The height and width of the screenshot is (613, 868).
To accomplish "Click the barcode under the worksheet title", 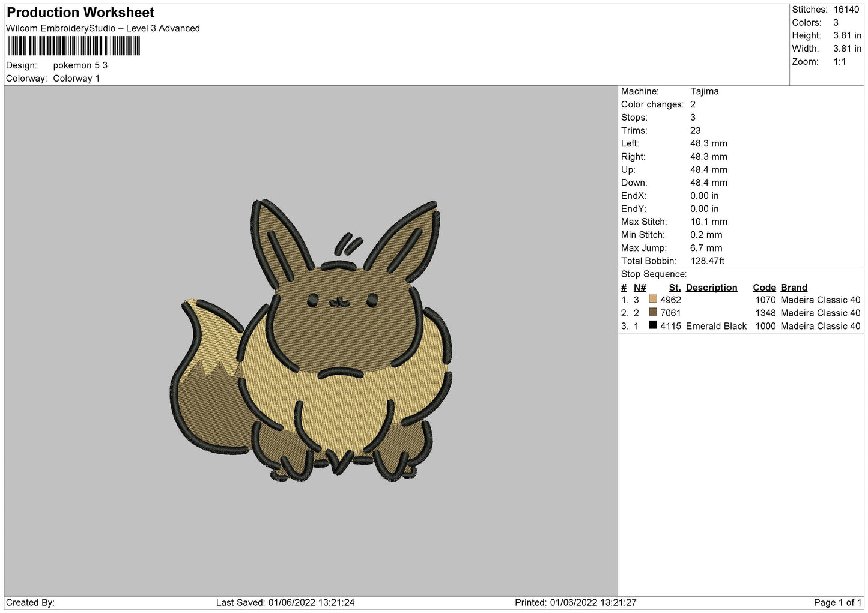I will (x=74, y=46).
